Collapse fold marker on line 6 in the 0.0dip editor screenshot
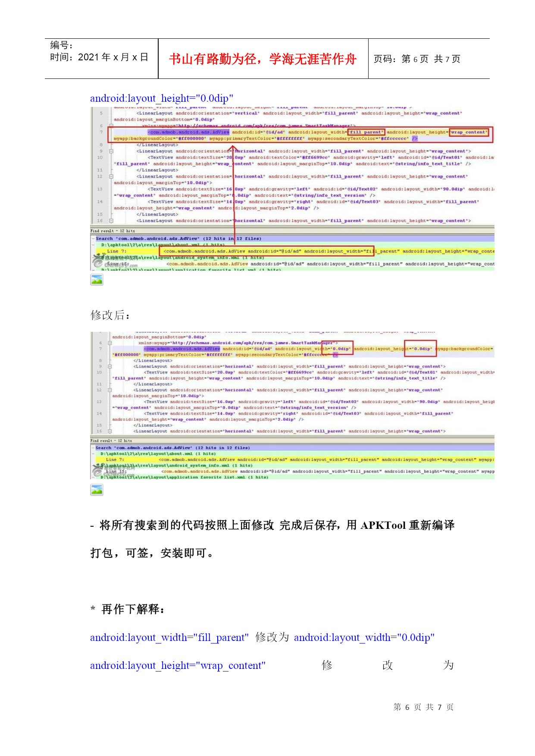The width and height of the screenshot is (535, 756). coord(110,343)
